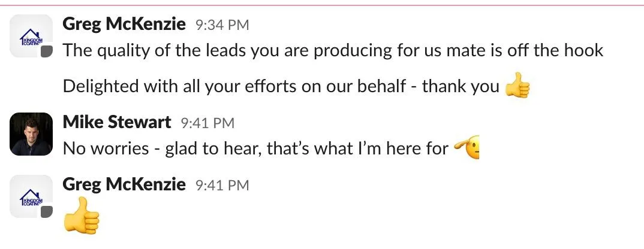Select the "Delighted with all your efforts" message line
Viewport: 644px width, 249px height.
(x=281, y=86)
